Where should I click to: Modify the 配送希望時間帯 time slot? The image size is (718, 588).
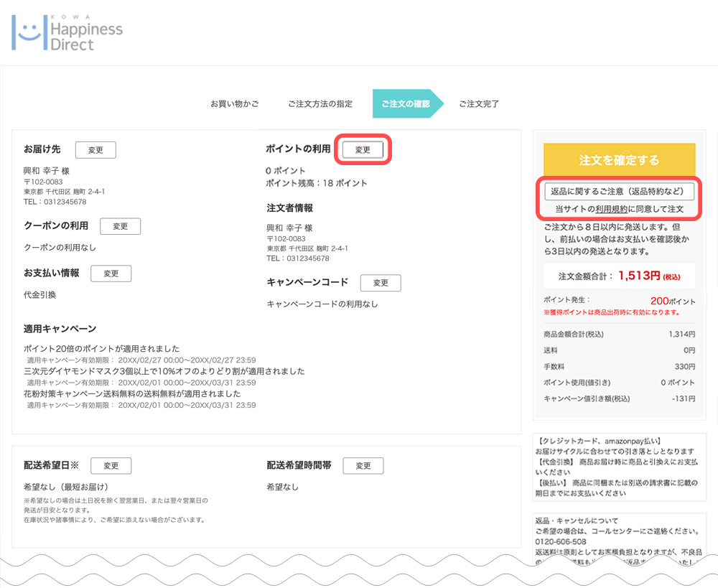363,466
